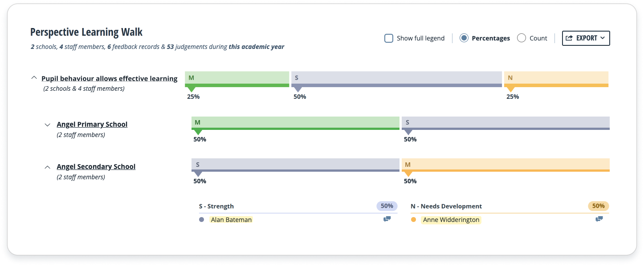
Task: Click the 50% badge on Needs Development
Action: pos(598,206)
